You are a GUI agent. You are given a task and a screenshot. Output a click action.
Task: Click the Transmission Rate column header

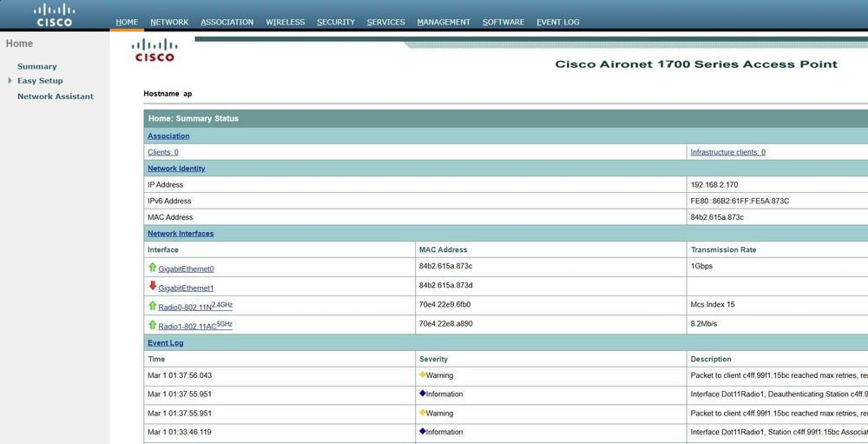click(724, 250)
